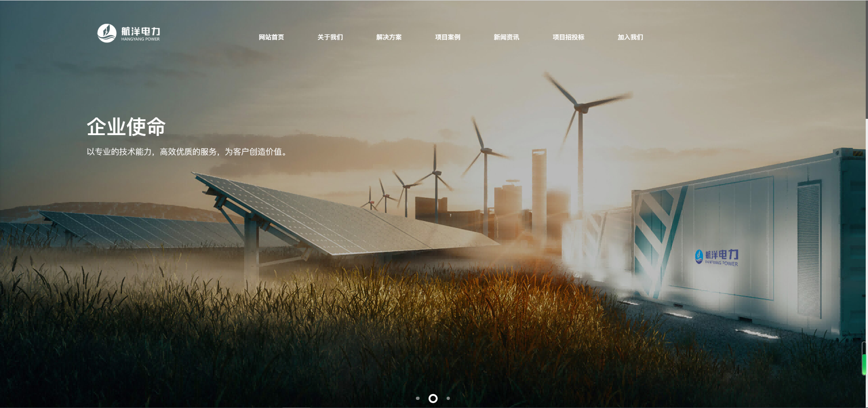Open the 项目招投标 menu item

[568, 37]
